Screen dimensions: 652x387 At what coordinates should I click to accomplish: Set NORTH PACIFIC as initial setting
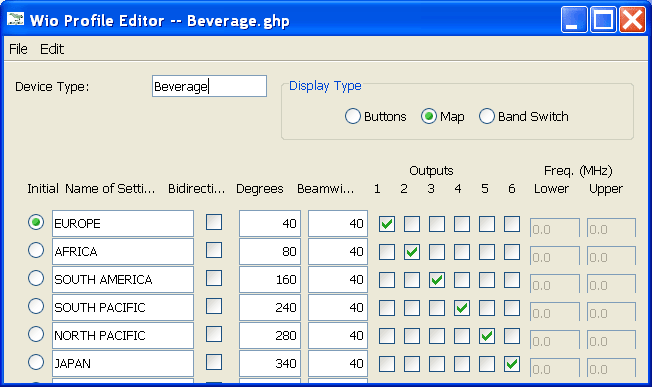[36, 334]
